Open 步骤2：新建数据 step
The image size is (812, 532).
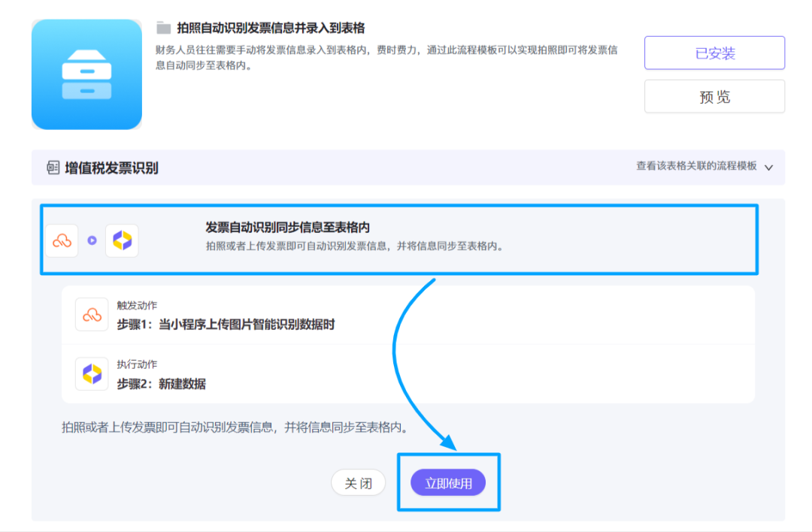pos(161,384)
